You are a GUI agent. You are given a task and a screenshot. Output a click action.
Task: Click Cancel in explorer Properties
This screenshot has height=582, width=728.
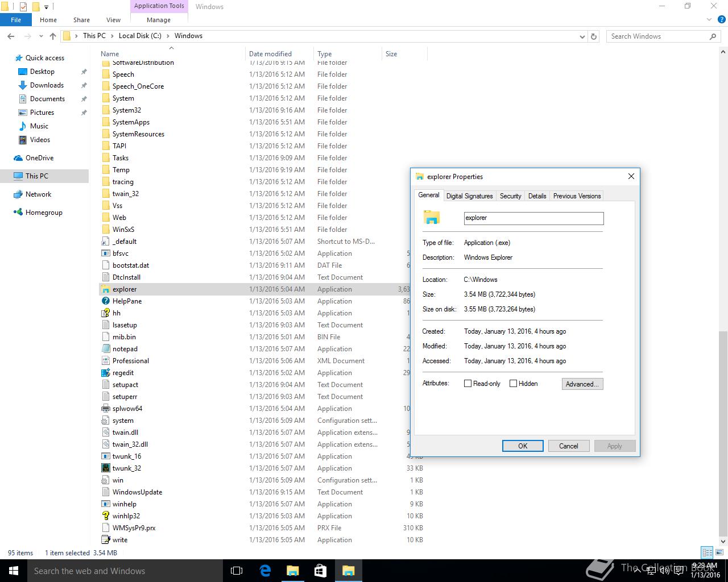point(569,446)
